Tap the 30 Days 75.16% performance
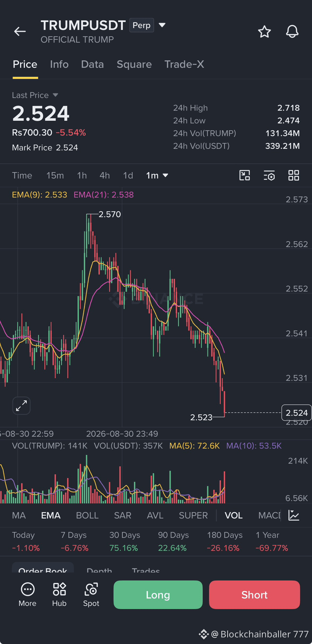 pos(125,541)
